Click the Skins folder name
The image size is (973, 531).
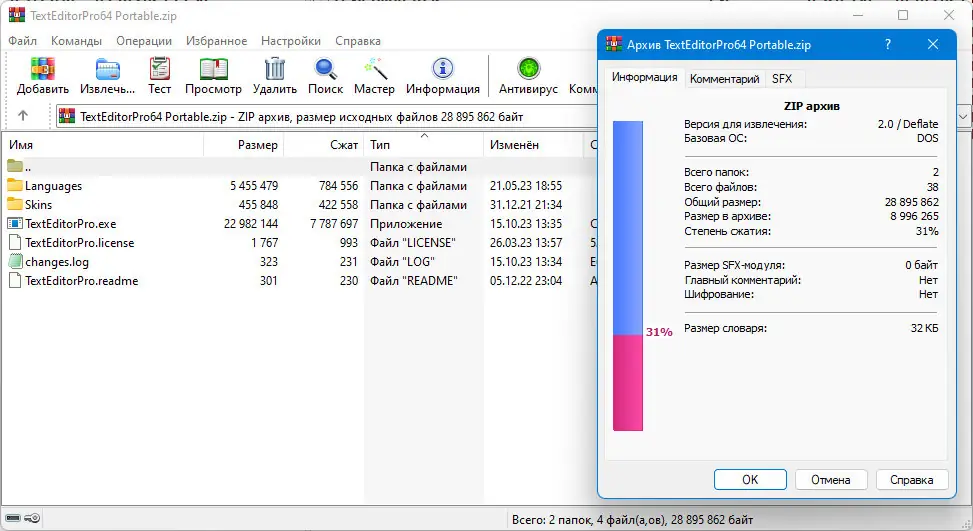38,204
